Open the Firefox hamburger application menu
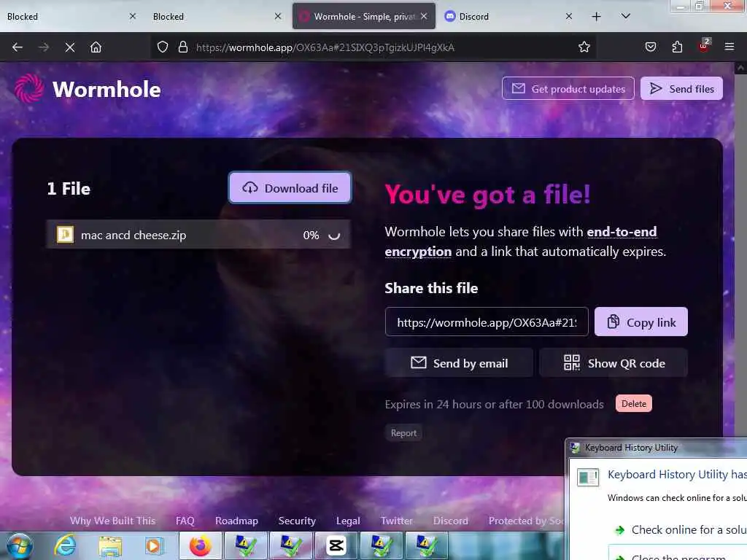This screenshot has width=747, height=560. [x=729, y=47]
